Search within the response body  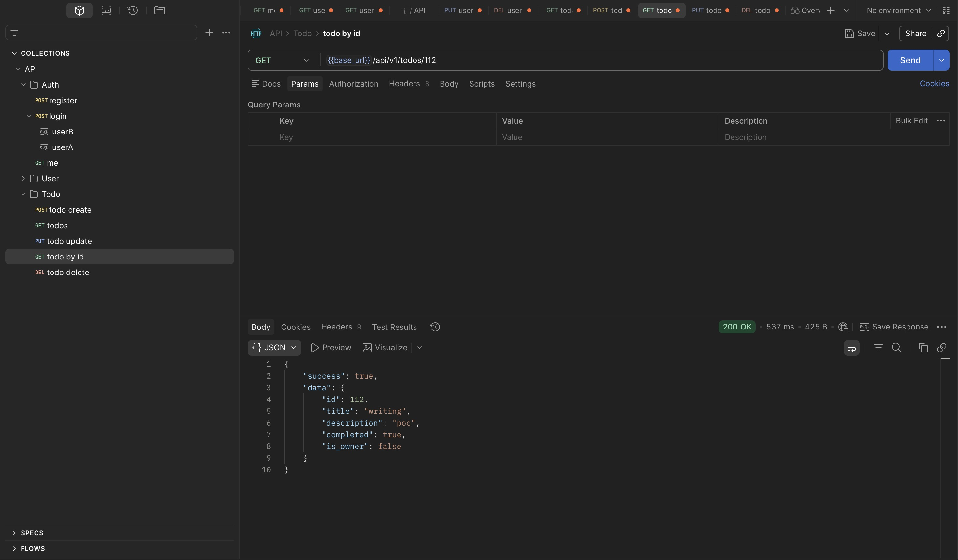[896, 348]
